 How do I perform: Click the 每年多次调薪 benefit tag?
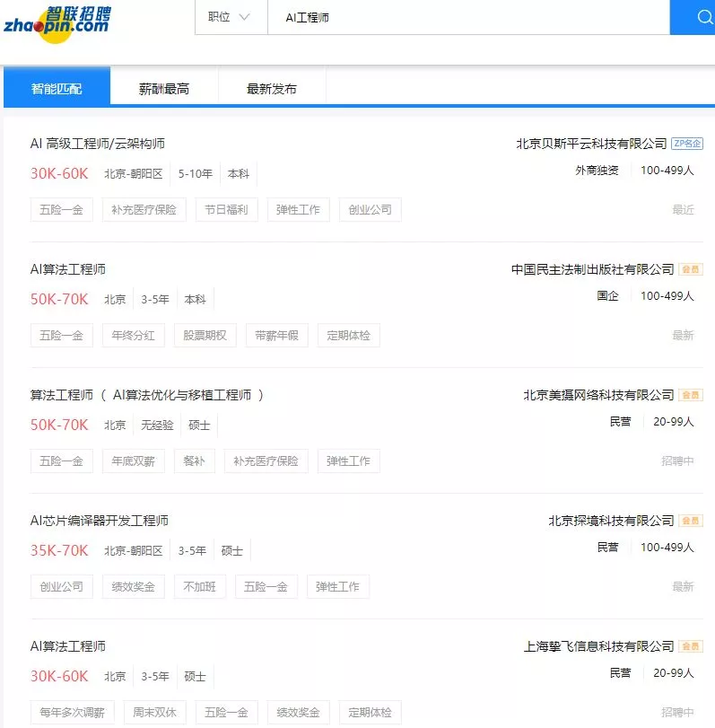(x=72, y=713)
